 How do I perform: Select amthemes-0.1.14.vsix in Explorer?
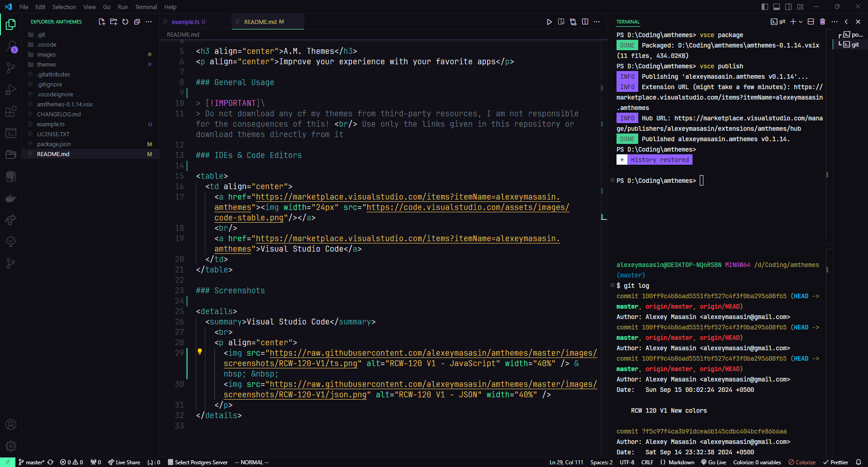(x=90, y=104)
